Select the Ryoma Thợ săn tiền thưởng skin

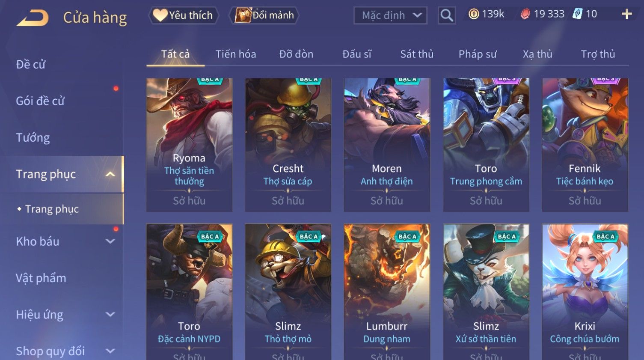189,145
